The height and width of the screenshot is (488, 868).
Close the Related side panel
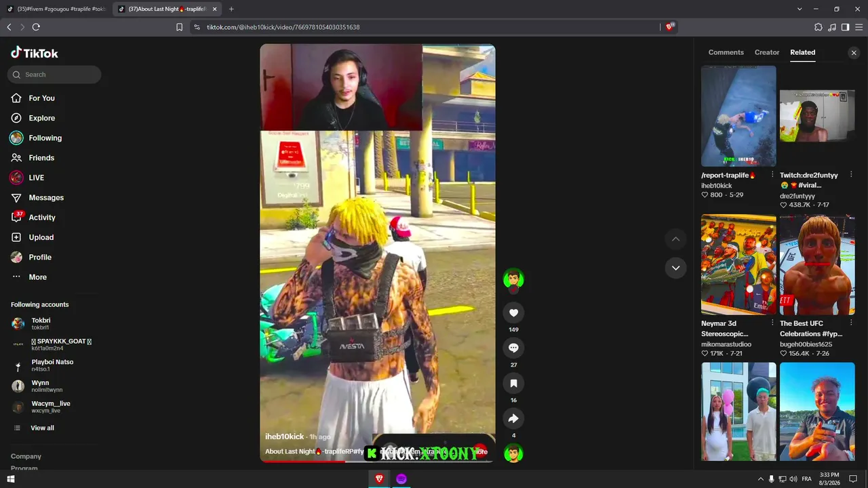854,52
